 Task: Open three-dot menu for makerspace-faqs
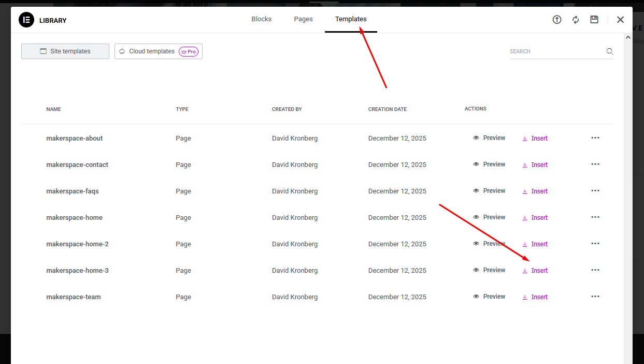coord(595,191)
